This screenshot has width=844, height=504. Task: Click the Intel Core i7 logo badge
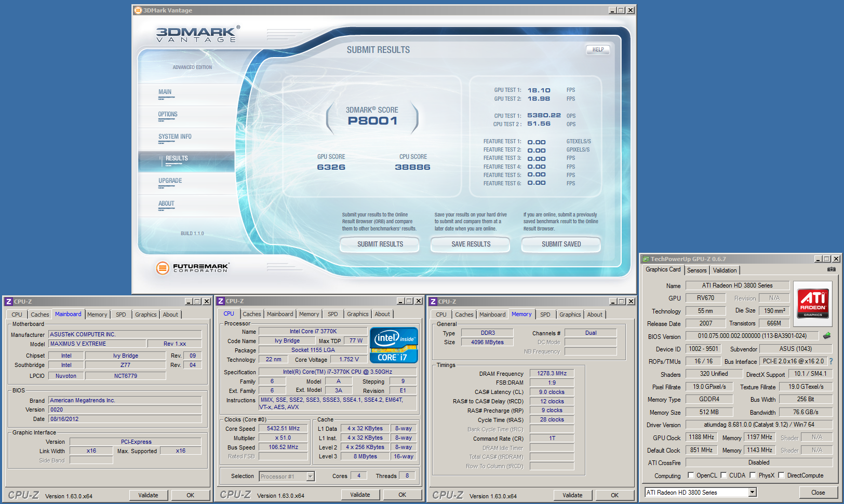394,345
